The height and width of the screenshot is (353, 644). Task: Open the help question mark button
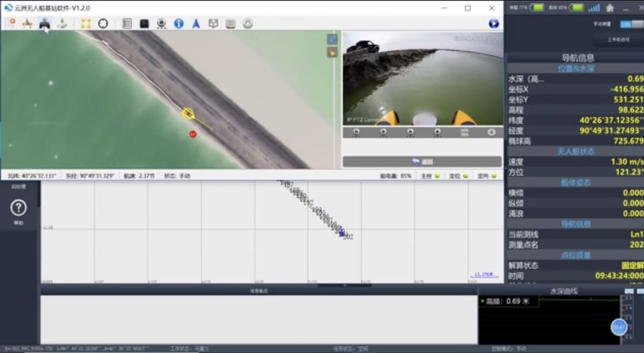[18, 208]
